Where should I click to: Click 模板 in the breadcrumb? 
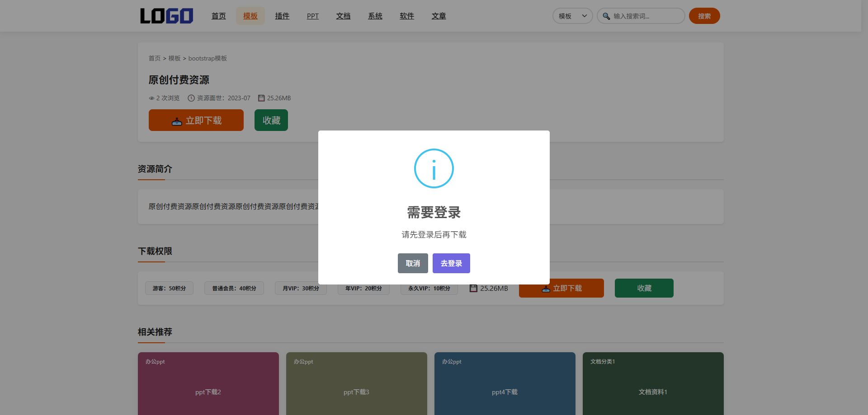(x=175, y=58)
